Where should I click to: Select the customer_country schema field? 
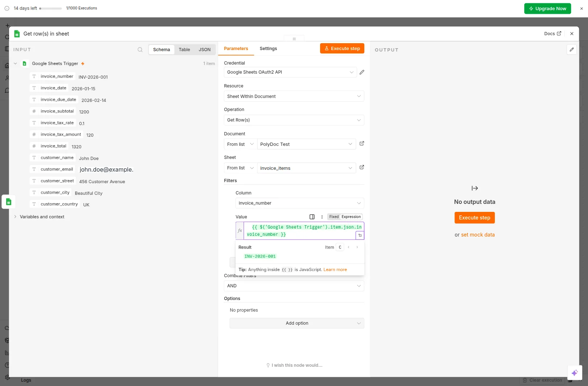(x=55, y=204)
